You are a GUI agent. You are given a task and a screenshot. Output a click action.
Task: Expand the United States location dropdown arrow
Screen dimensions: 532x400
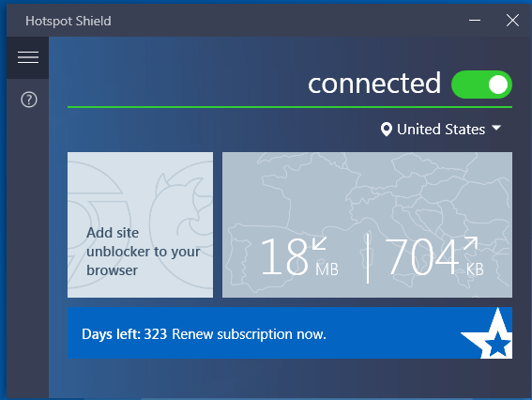click(496, 128)
